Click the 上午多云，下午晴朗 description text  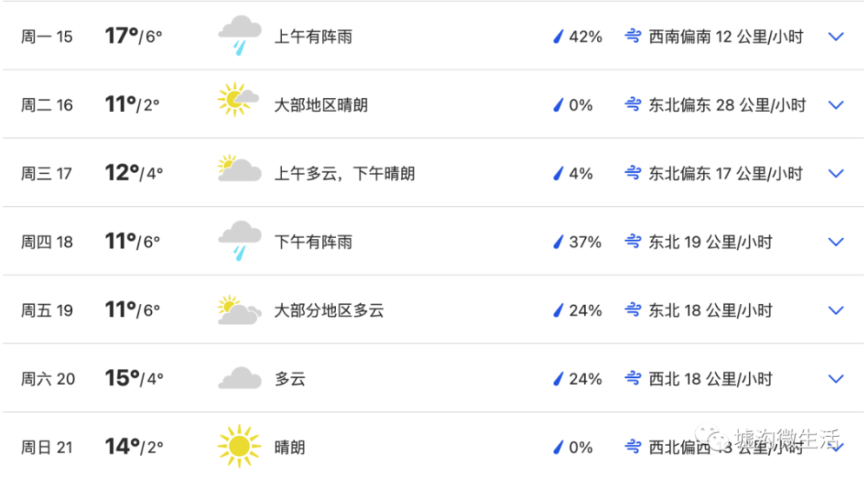click(345, 174)
